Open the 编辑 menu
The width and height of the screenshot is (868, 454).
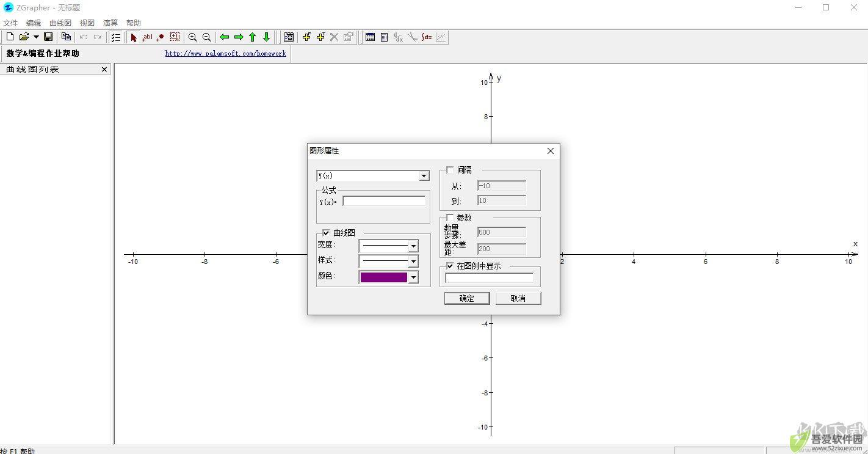tap(34, 23)
